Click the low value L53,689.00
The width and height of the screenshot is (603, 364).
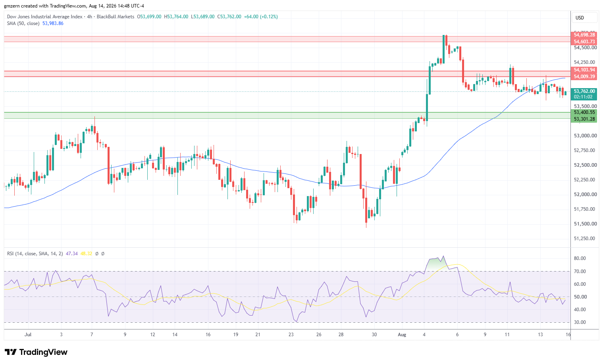tap(203, 17)
